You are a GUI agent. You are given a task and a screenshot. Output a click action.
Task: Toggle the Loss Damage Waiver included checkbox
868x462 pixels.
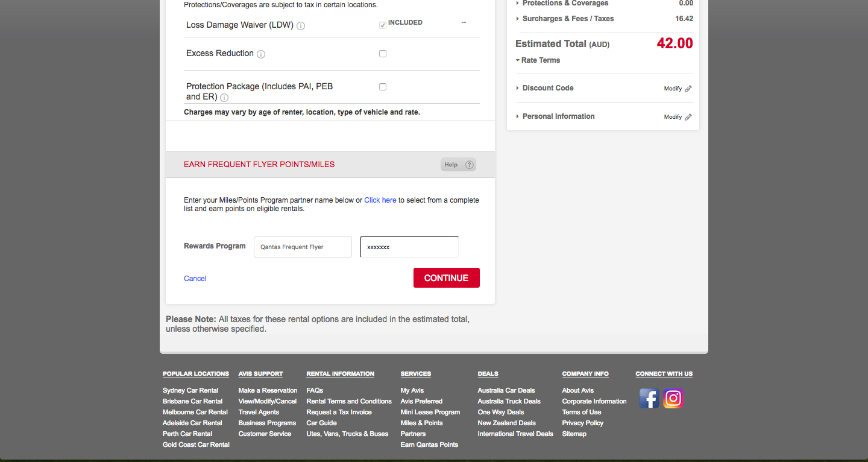383,25
